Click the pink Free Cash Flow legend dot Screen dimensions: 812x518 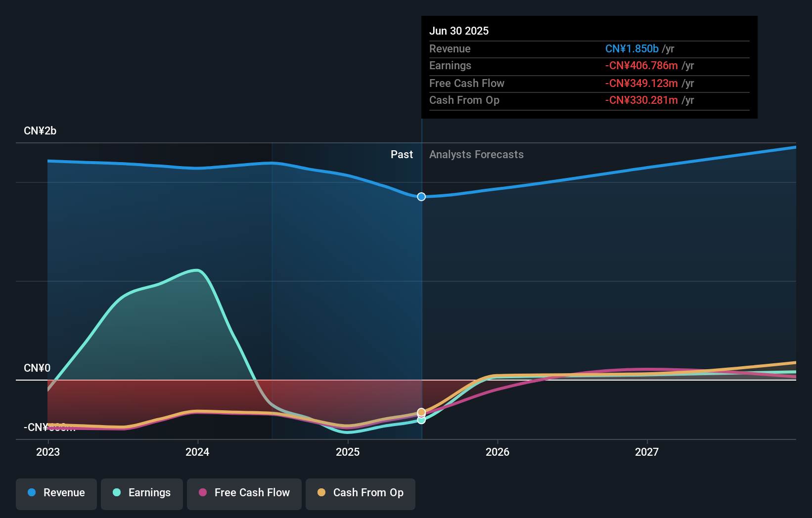pyautogui.click(x=202, y=493)
